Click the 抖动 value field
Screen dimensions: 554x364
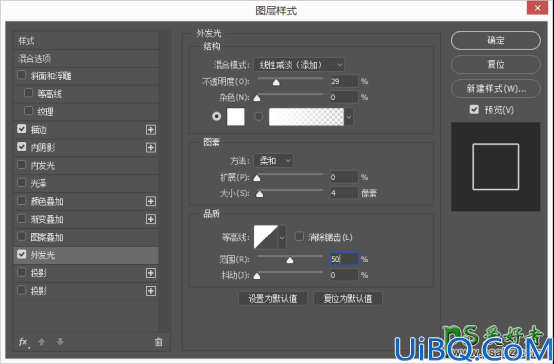(344, 275)
